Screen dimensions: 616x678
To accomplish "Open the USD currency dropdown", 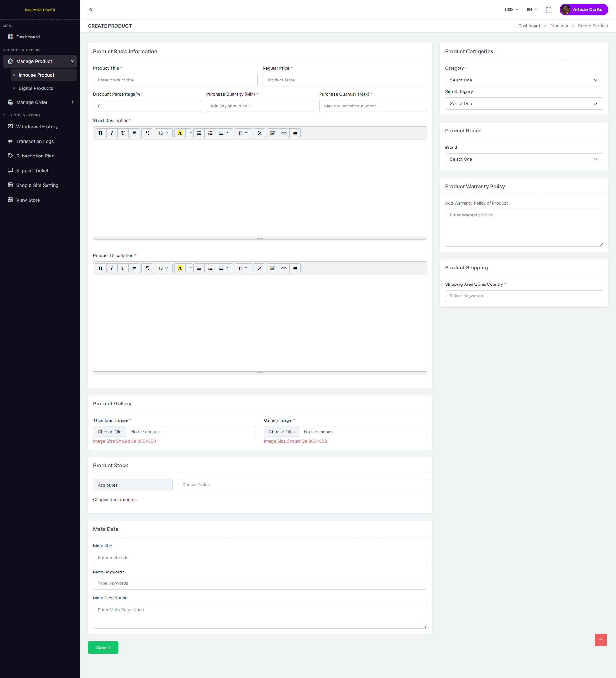I will click(511, 9).
